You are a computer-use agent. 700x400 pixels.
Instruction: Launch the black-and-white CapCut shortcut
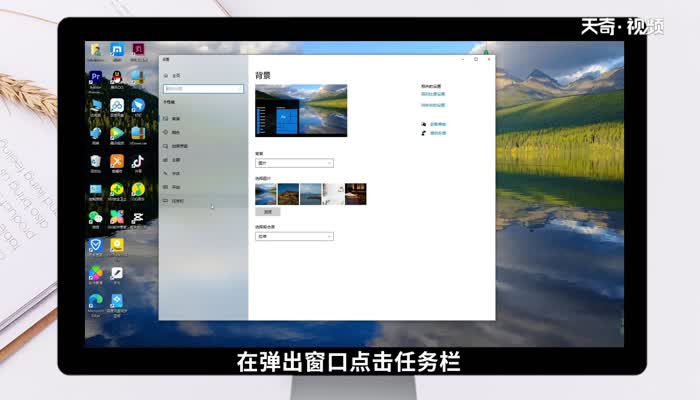click(x=138, y=218)
